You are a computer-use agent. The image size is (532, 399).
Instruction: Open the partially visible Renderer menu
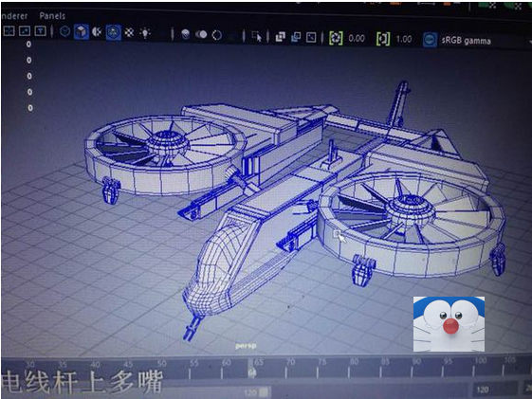click(x=14, y=15)
